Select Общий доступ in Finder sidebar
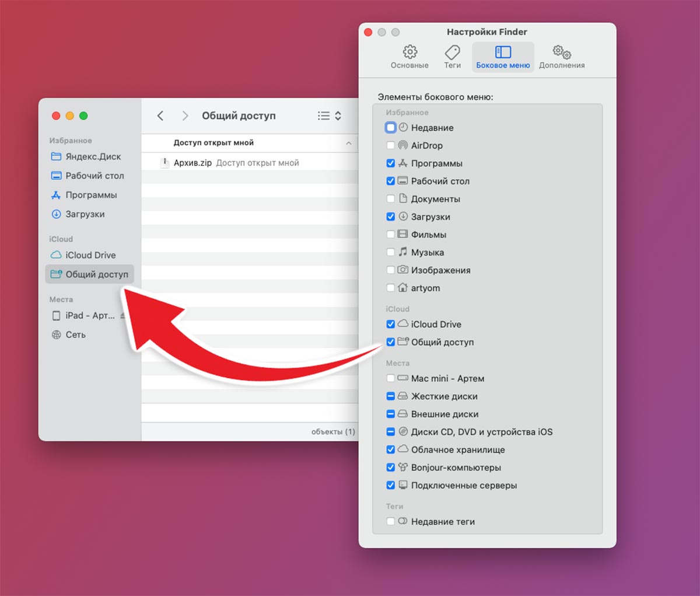700x596 pixels. click(90, 274)
